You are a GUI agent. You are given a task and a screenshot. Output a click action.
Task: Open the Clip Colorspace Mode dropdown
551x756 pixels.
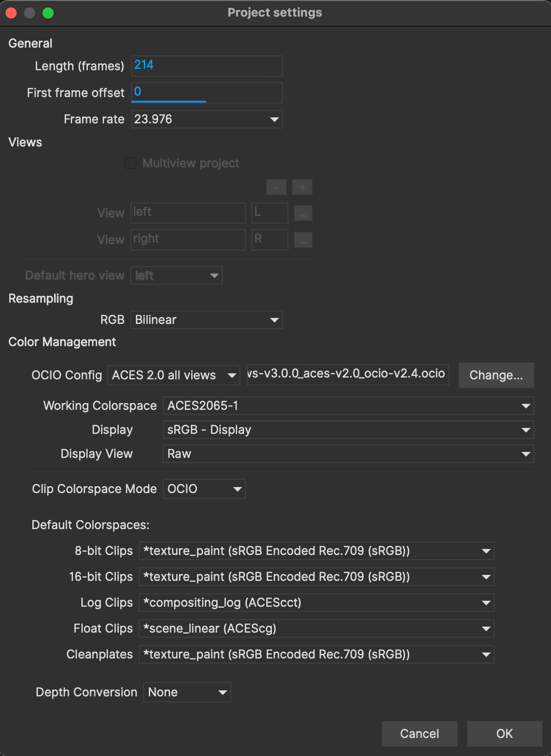click(x=204, y=489)
